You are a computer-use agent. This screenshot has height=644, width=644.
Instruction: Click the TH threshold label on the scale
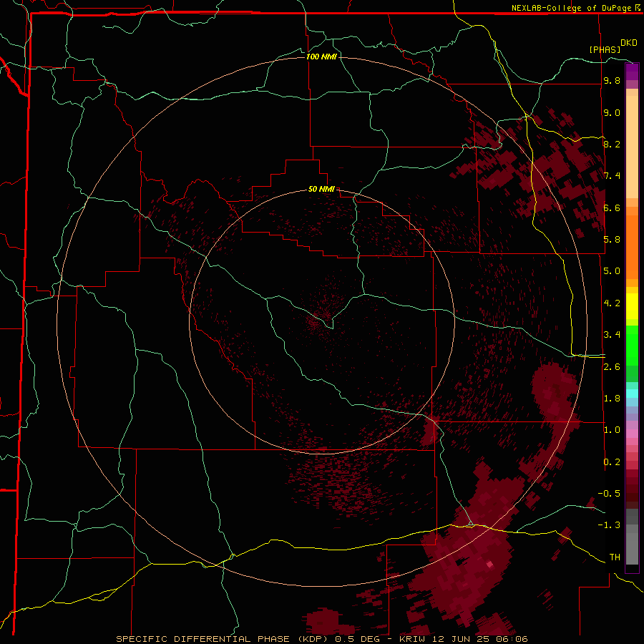tap(615, 557)
